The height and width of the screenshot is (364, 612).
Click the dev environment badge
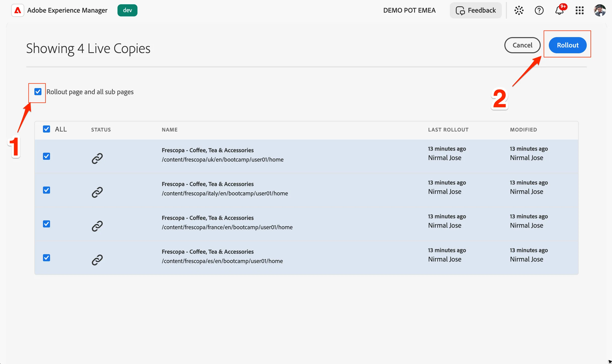tap(127, 10)
